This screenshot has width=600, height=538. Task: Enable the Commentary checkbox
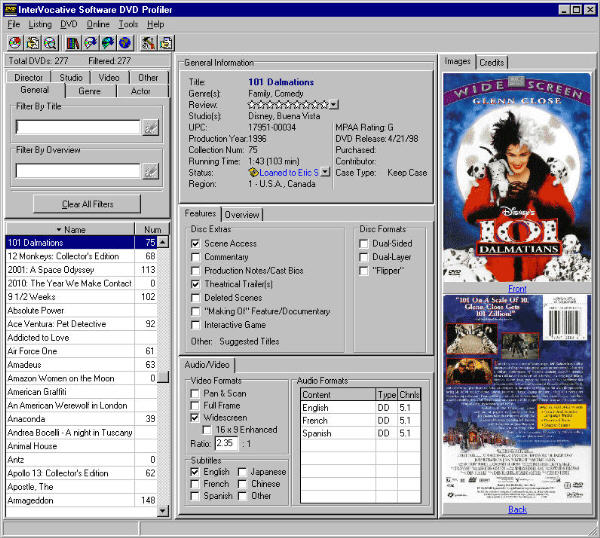tap(195, 257)
